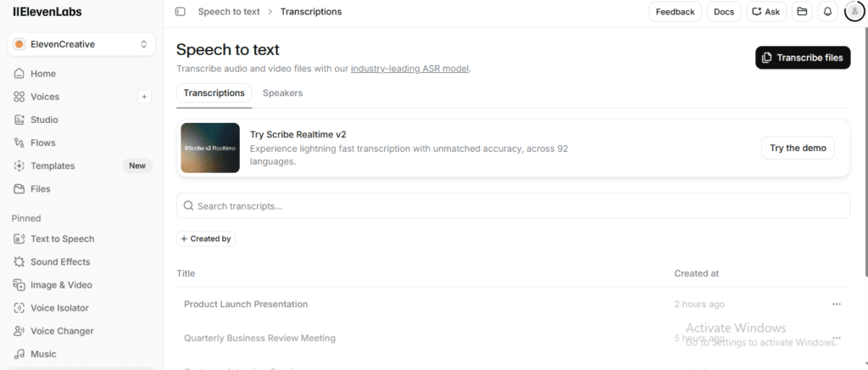
Task: Add a Created by filter
Action: 206,238
